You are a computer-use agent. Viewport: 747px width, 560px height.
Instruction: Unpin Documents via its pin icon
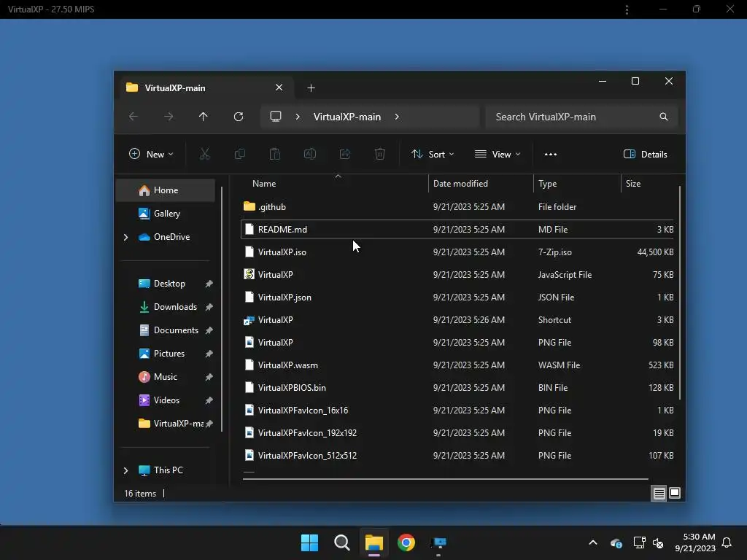(209, 330)
